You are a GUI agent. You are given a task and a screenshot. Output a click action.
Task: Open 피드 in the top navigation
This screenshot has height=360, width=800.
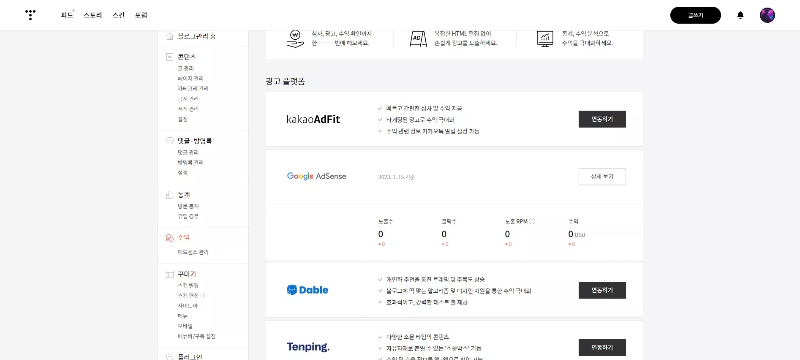(67, 15)
